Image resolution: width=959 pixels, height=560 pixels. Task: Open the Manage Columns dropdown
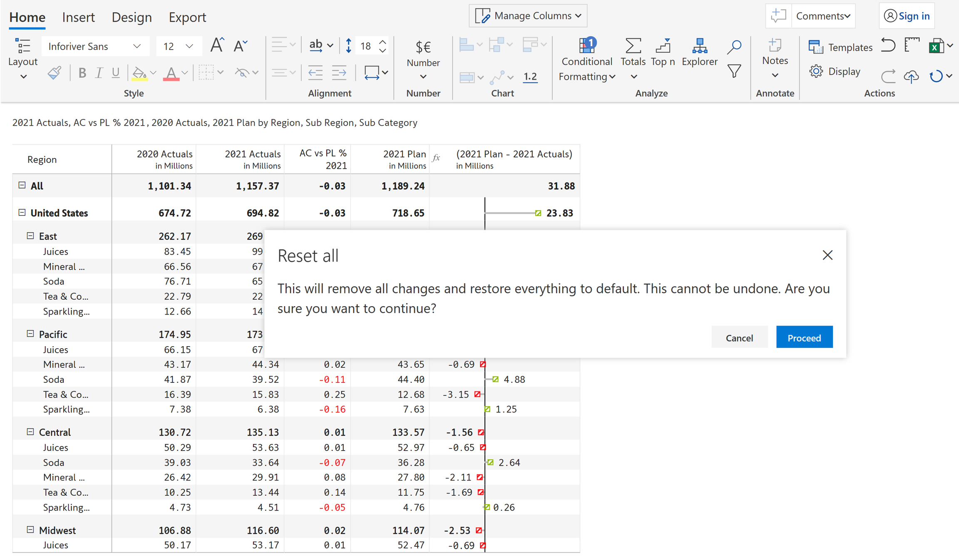coord(528,16)
